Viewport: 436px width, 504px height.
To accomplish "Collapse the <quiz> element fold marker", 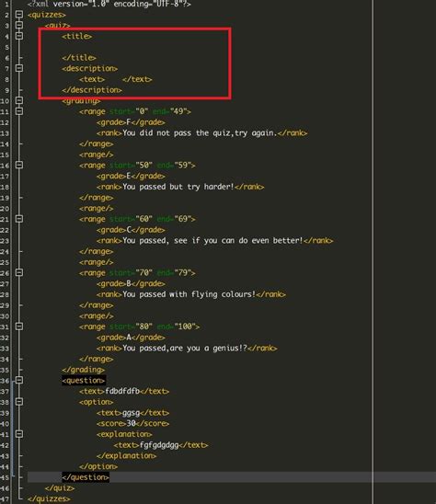I will pyautogui.click(x=19, y=25).
